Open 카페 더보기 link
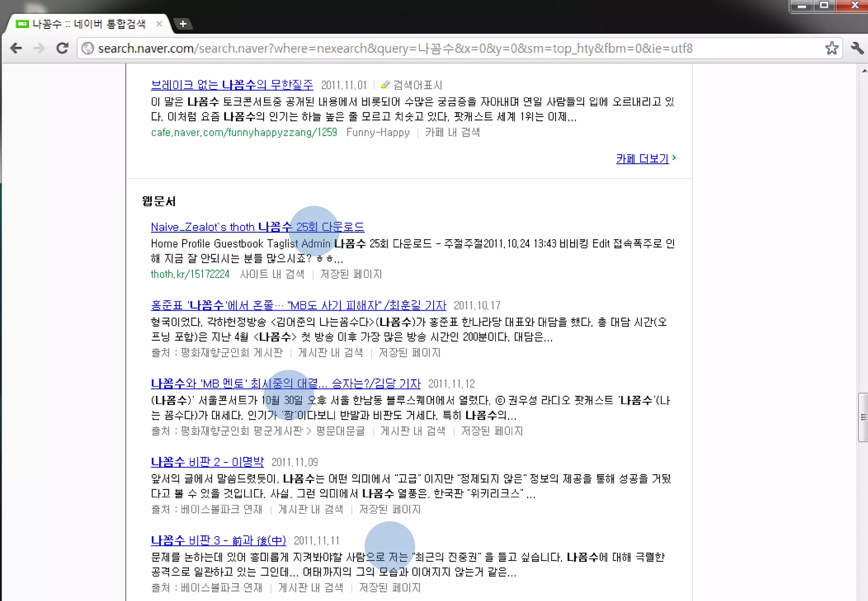Screen dimensions: 868x601 643,159
